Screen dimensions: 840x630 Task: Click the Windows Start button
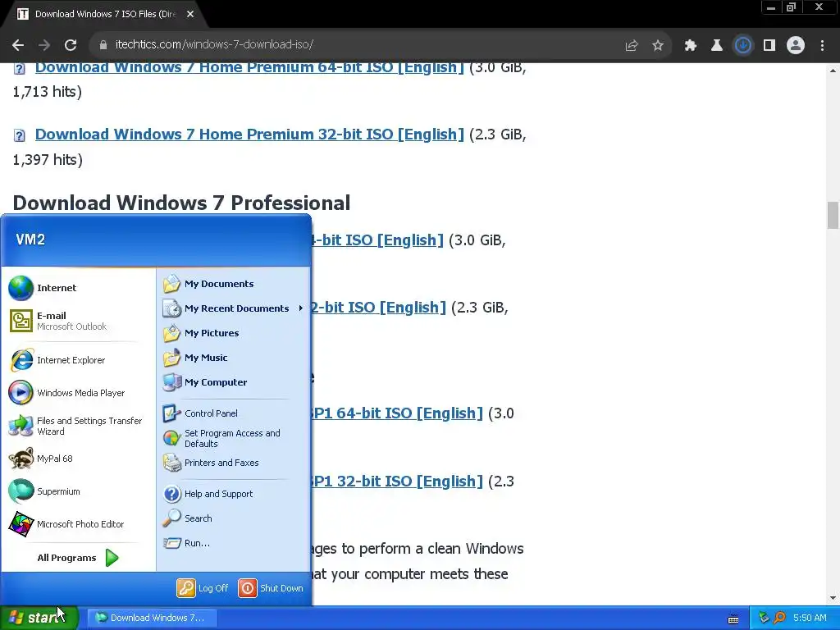39,618
